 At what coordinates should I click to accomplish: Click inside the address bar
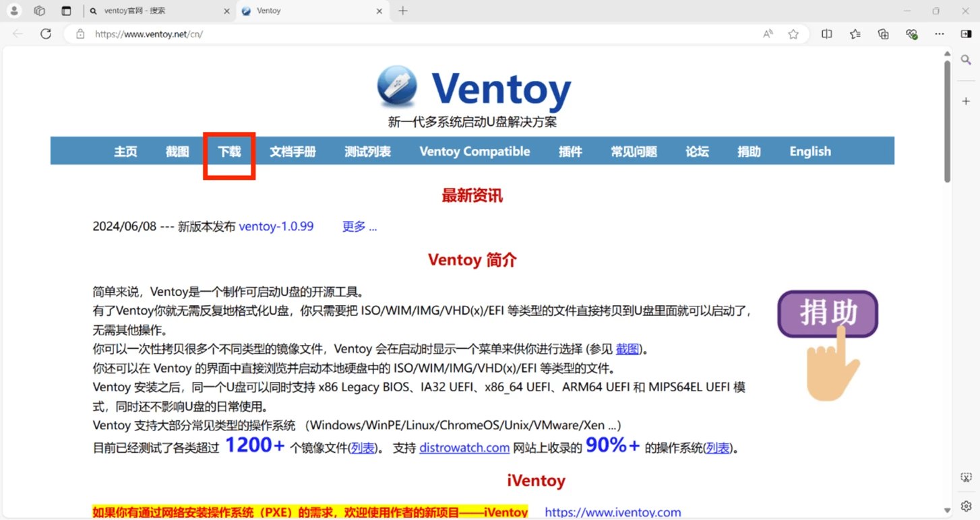pos(270,34)
